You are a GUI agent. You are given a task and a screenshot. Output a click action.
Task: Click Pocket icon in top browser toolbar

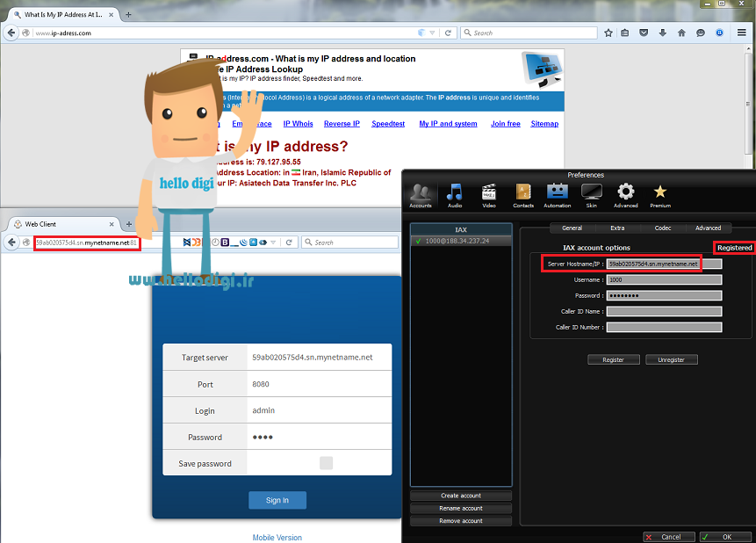pyautogui.click(x=644, y=33)
